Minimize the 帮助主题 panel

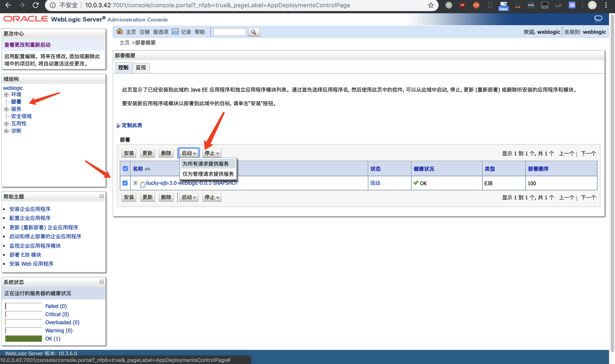(x=102, y=196)
